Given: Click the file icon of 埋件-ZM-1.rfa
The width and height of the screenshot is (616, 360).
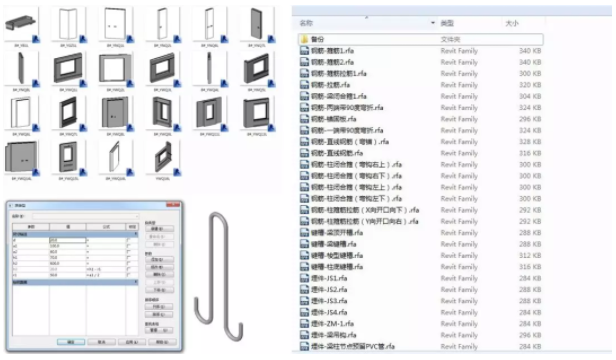Looking at the screenshot, I should point(304,324).
